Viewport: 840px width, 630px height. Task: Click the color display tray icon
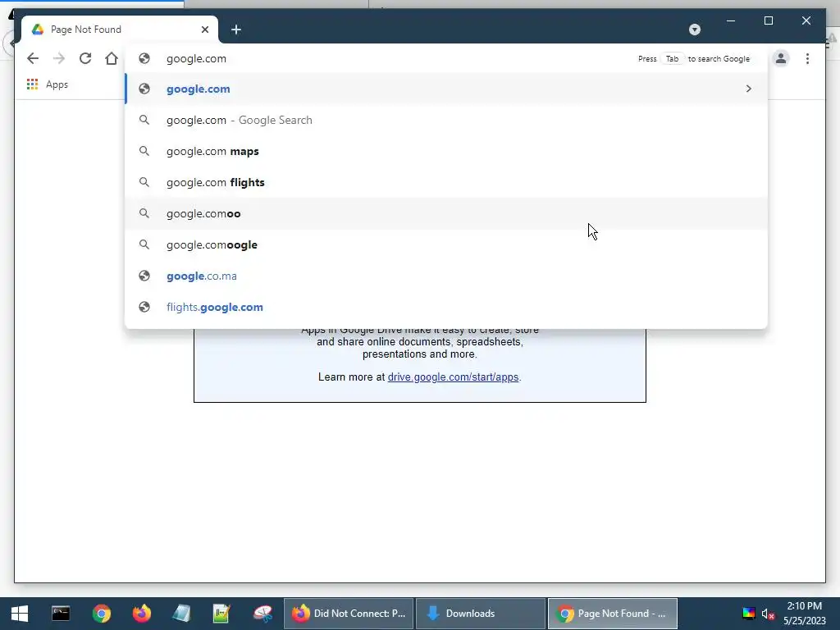coord(748,614)
